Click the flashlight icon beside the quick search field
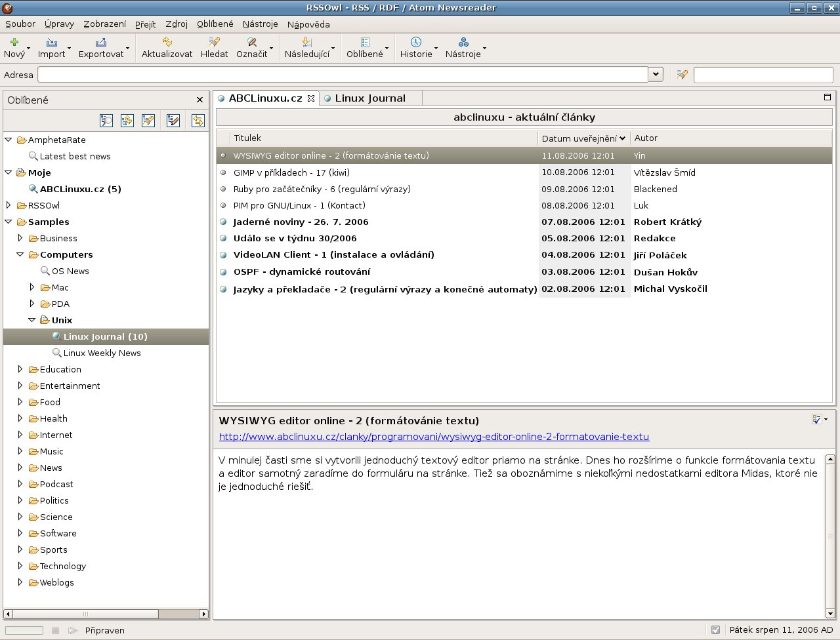 (x=682, y=75)
